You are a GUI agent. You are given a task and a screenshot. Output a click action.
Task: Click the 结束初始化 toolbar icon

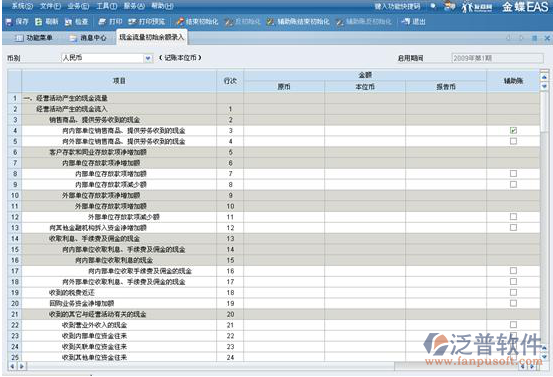point(197,22)
